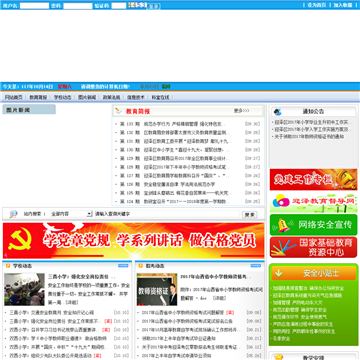Click the search keyword input field
This screenshot has width=360, height=360.
(x=167, y=214)
